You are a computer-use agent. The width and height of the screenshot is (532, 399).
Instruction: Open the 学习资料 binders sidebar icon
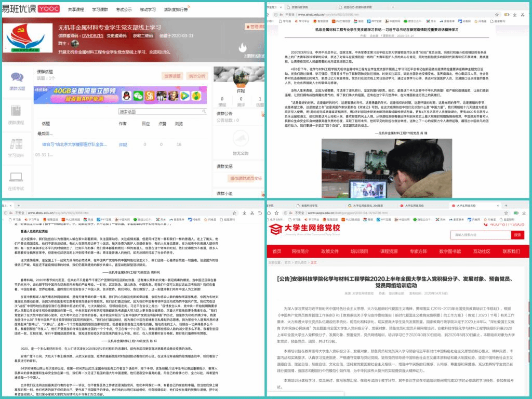click(16, 144)
